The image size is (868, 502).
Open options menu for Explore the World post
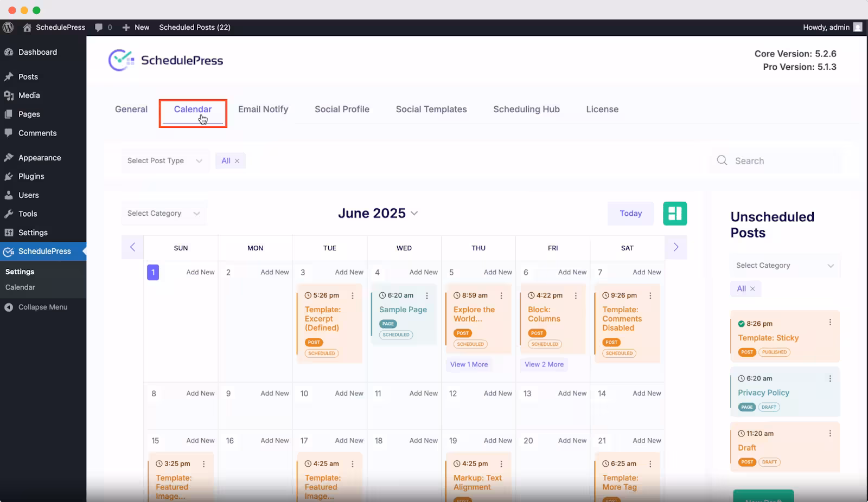click(501, 295)
